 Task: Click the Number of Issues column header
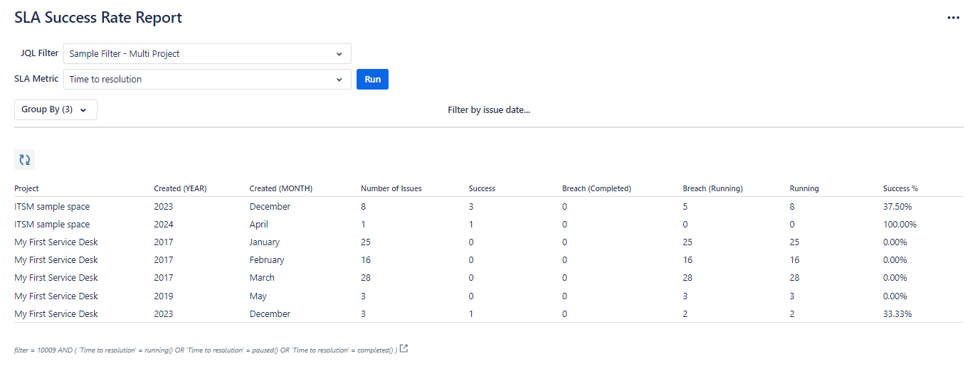[391, 188]
